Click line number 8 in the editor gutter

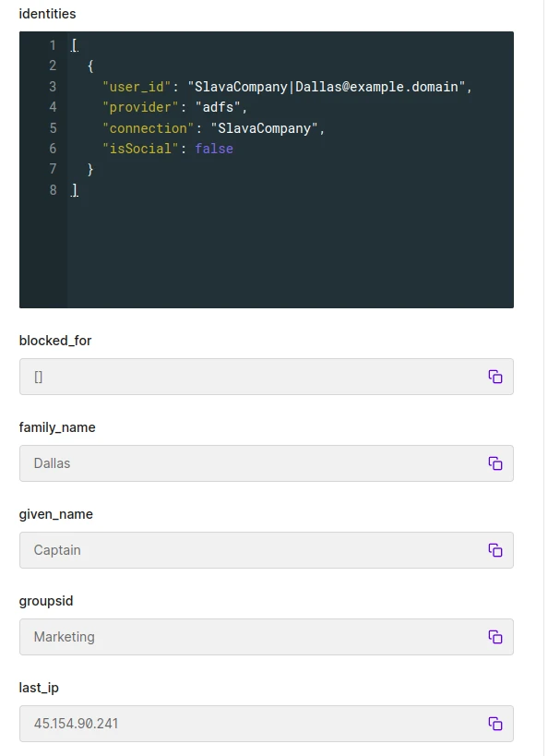coord(53,190)
